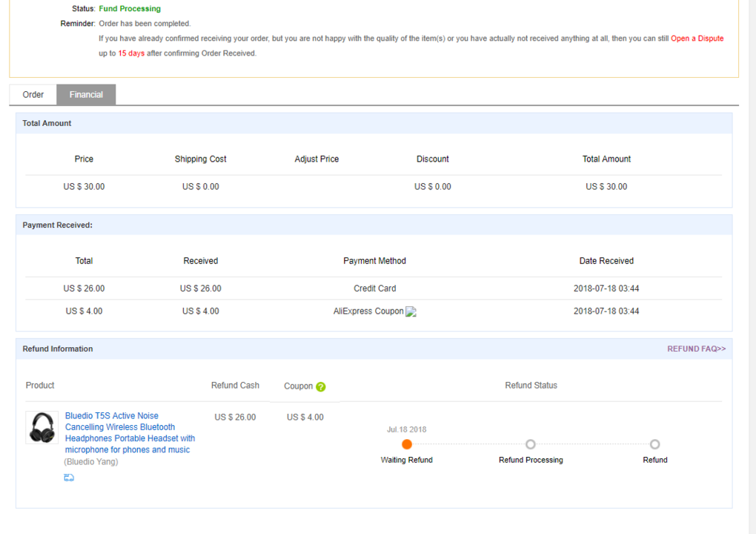Viewport: 756px width, 534px height.
Task: Click the Jul.18 2018 refund date label
Action: pos(407,429)
